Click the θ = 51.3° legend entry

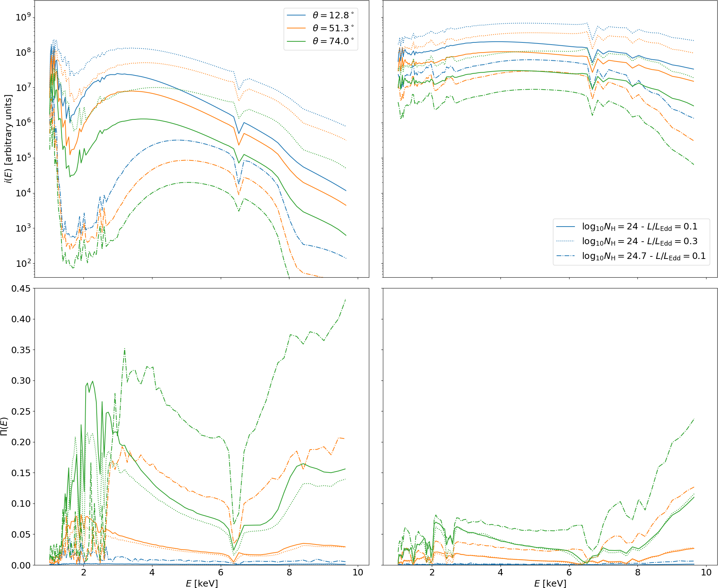(320, 28)
